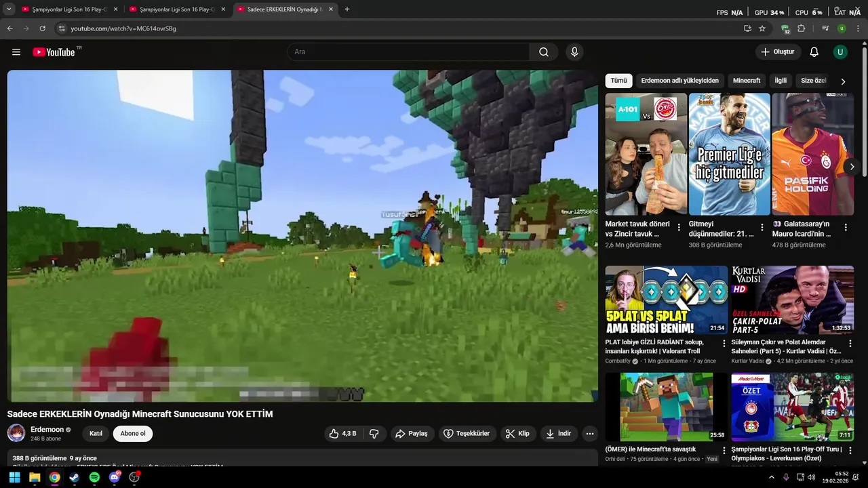This screenshot has width=868, height=488.
Task: Open options for Gitmeyi düşünmediler short
Action: pos(762,227)
